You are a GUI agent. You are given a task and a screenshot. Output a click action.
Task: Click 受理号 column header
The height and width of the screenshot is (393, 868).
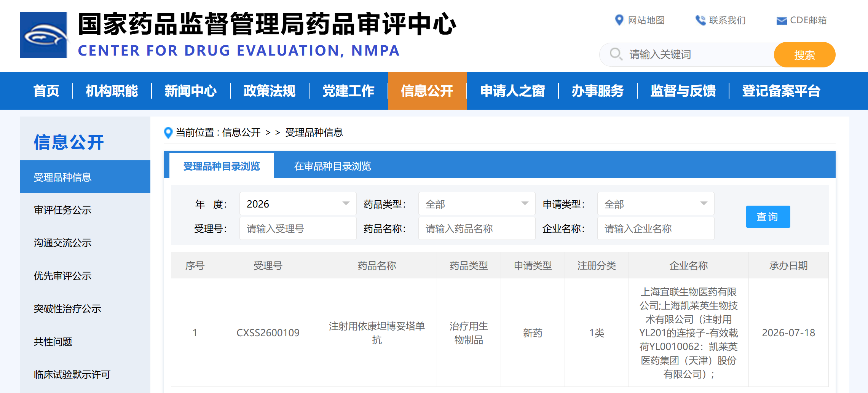click(x=268, y=265)
